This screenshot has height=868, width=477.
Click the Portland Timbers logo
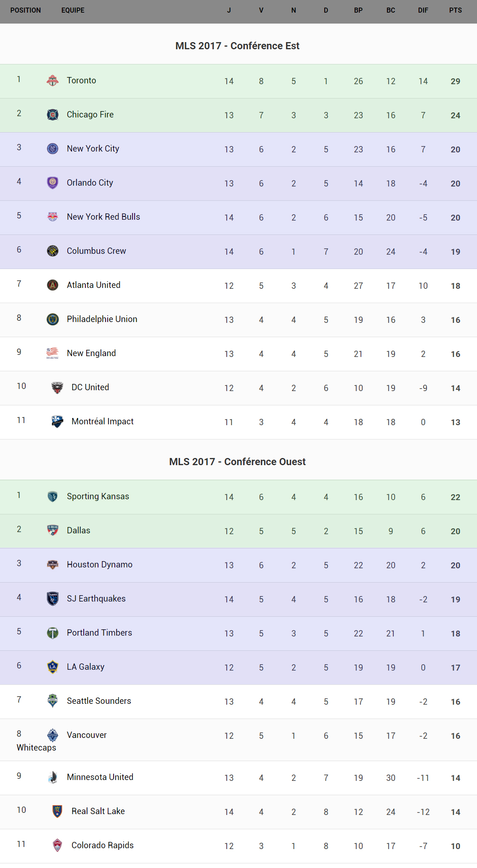pos(53,633)
